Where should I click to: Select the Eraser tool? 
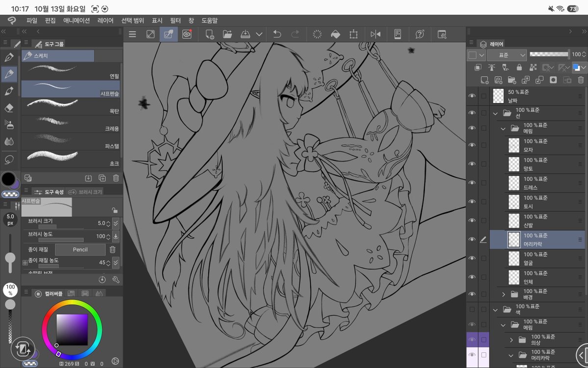[9, 108]
